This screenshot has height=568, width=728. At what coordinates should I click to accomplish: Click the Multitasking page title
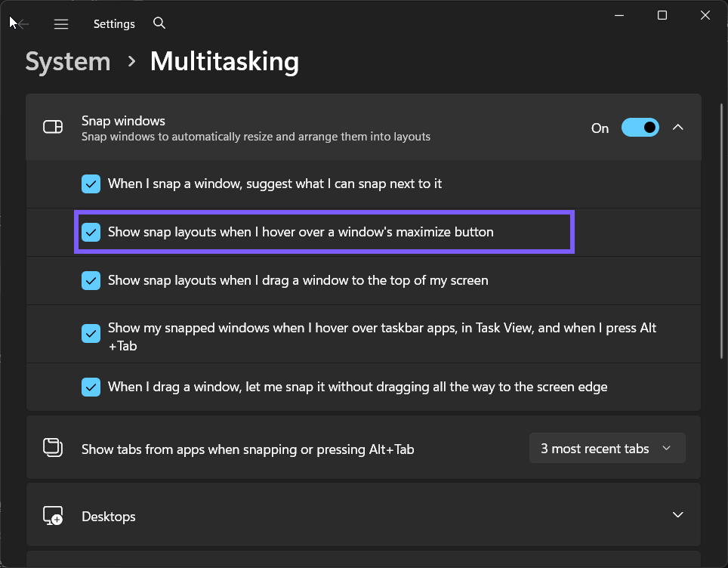point(224,61)
